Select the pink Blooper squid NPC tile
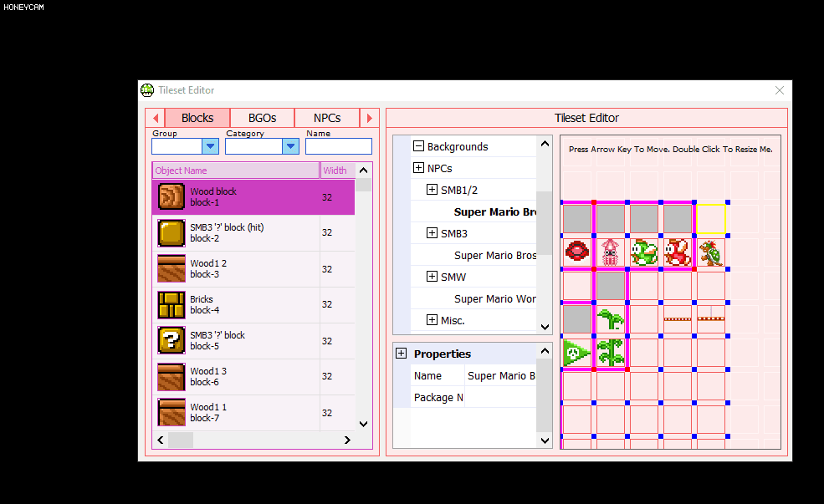 [x=610, y=252]
